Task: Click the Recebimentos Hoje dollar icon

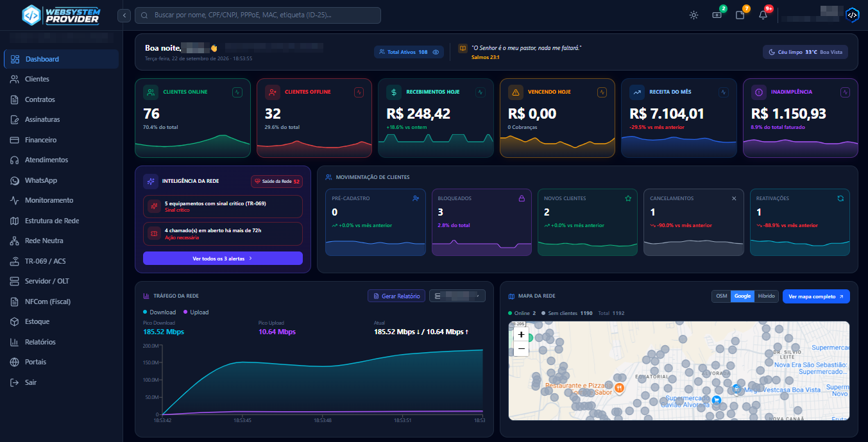Action: click(394, 92)
